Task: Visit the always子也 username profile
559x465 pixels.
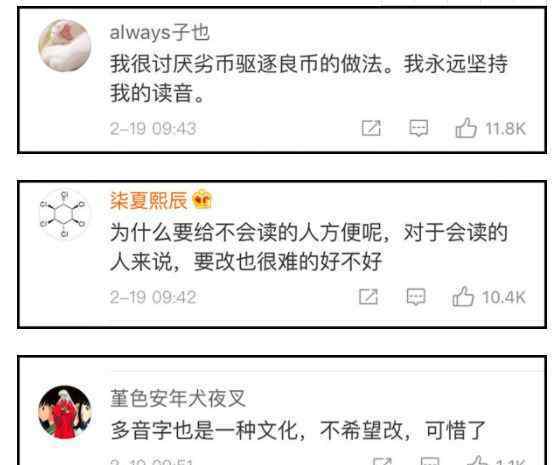Action: [x=159, y=33]
